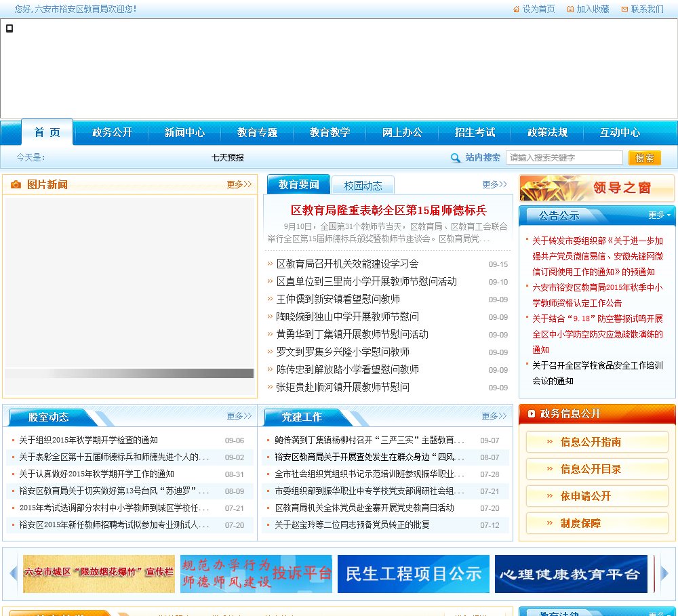Screen dimensions: 678x616
Task: Click the 心理健康教育平台 banner
Action: click(x=571, y=573)
